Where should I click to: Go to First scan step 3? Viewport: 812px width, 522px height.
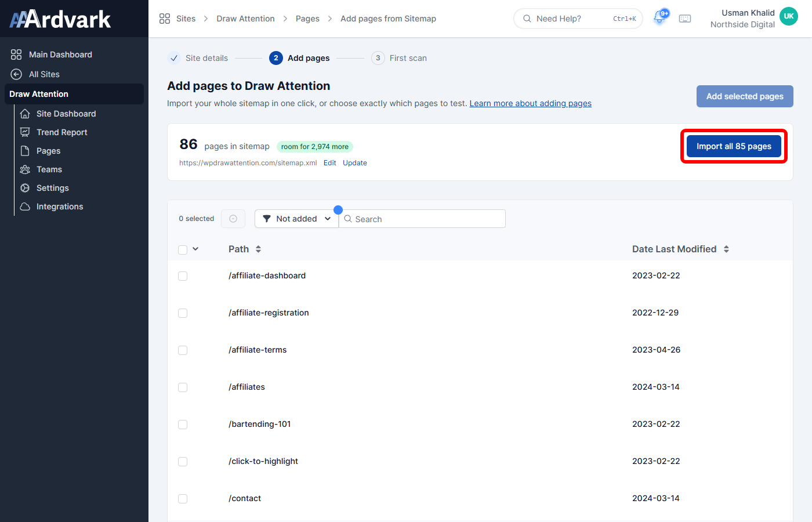399,58
